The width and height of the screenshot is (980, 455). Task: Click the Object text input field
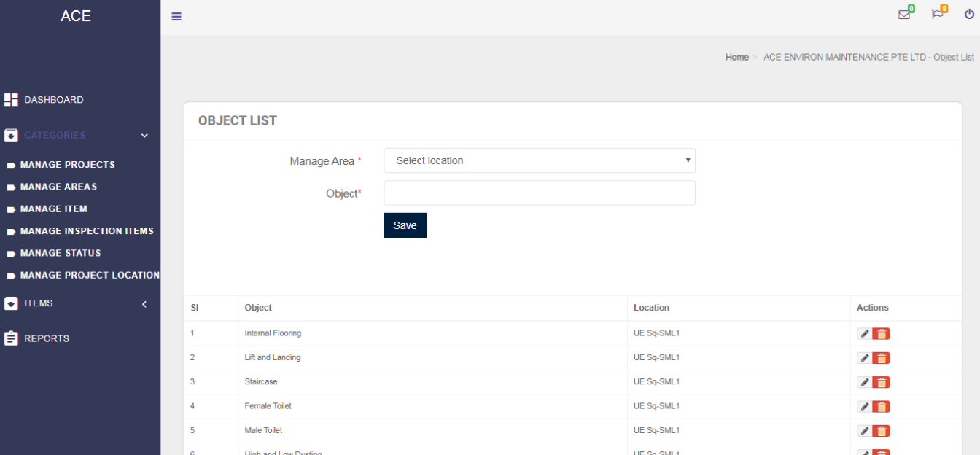pos(539,193)
